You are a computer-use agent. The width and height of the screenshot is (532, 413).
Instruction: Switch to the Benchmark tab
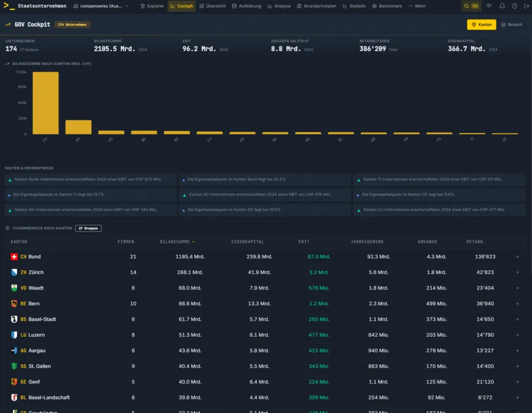[387, 6]
